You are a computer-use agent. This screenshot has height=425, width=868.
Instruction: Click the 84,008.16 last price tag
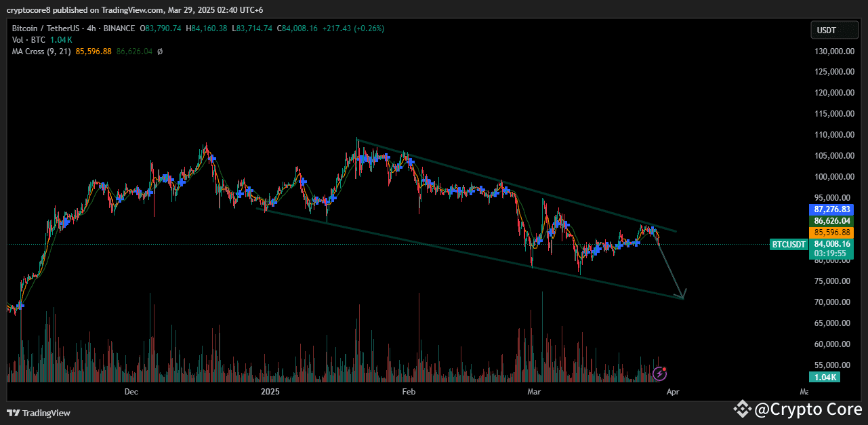pos(832,244)
